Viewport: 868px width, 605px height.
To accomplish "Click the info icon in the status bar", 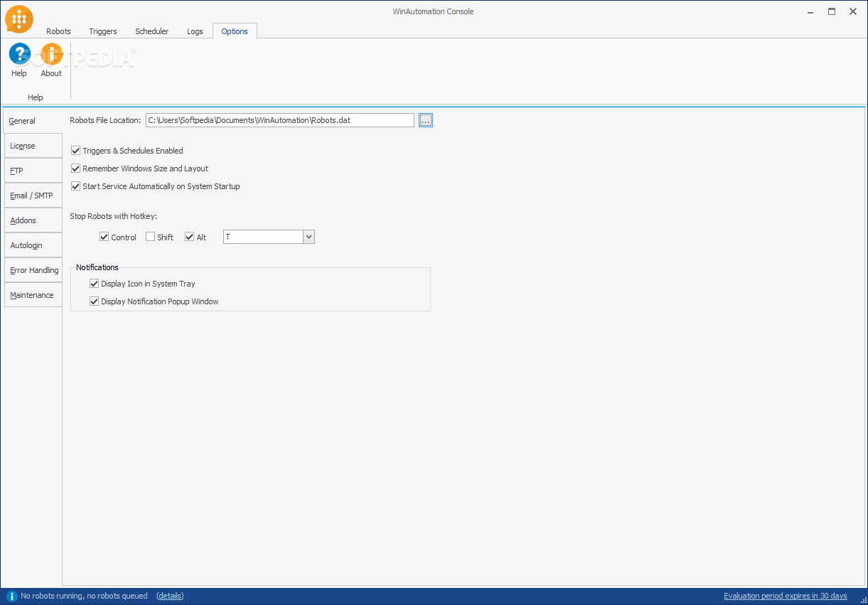I will point(11,596).
